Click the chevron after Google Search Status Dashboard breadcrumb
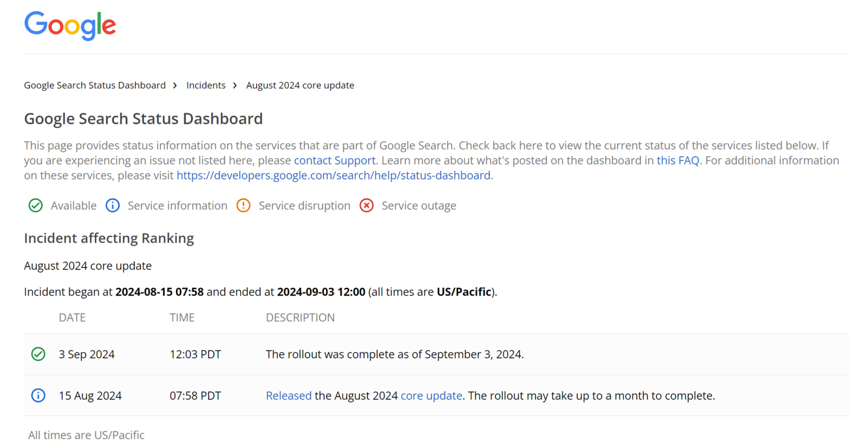Screen dimensions: 868x446 pos(175,85)
